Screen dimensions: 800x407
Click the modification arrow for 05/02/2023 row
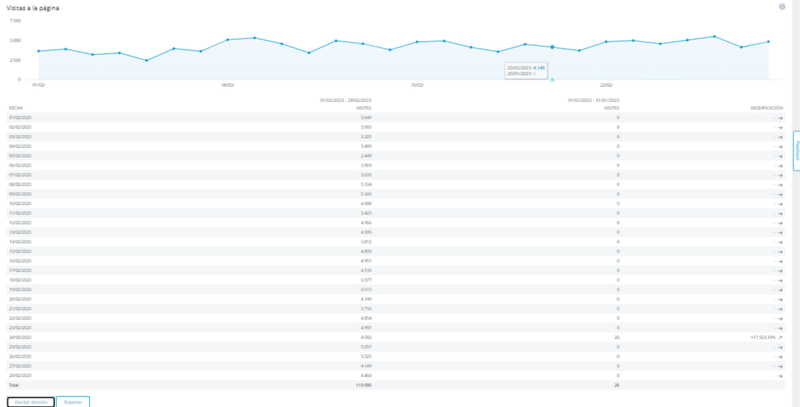click(779, 156)
